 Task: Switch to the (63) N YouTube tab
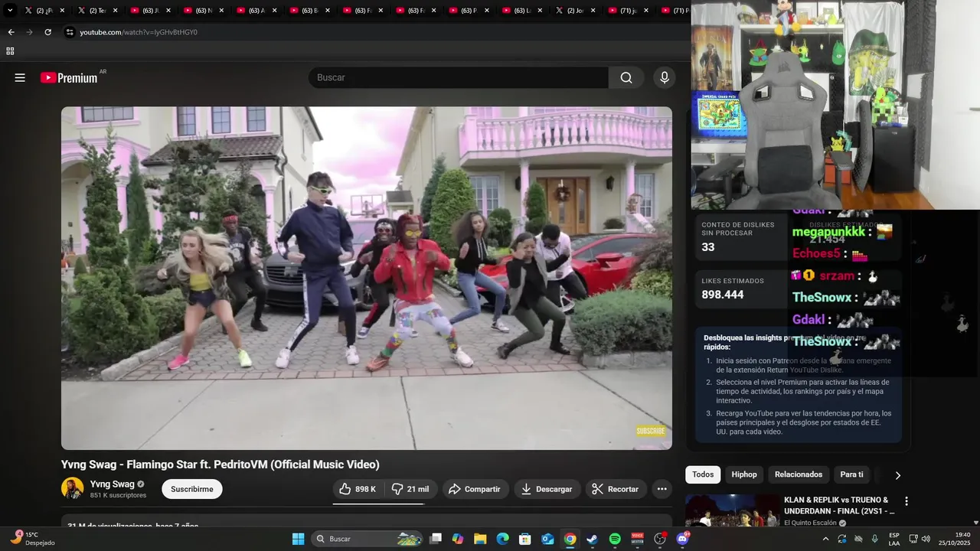click(x=203, y=11)
